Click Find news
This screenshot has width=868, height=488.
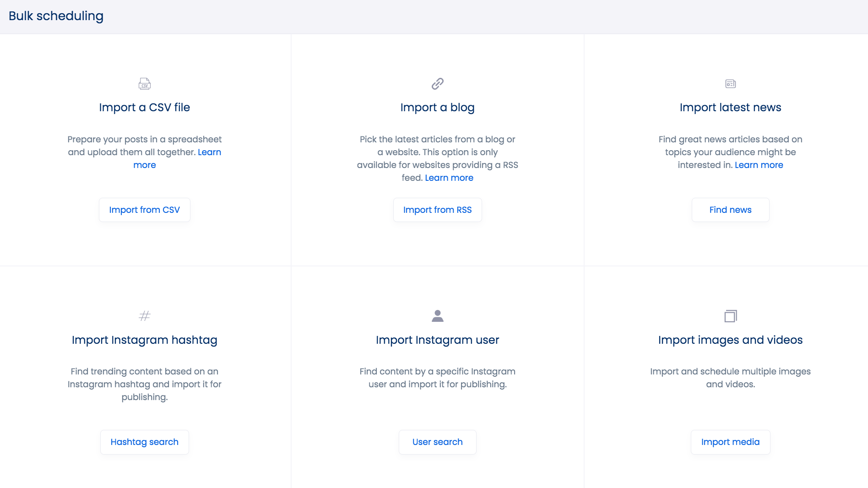(x=730, y=210)
